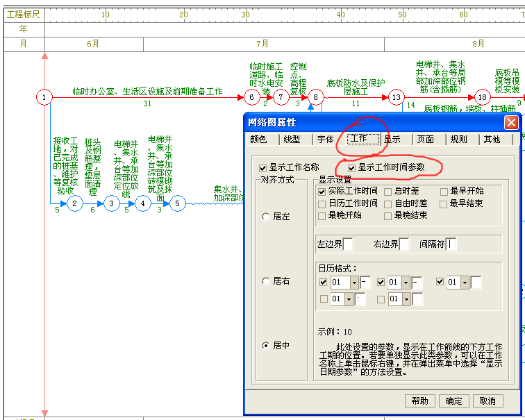Viewport: 525px width, 420px height.
Task: Click the 左边界 input field
Action: click(x=348, y=244)
